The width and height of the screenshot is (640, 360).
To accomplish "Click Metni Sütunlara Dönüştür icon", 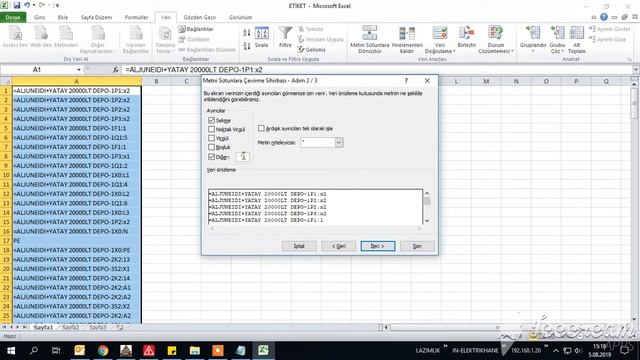I will (370, 39).
